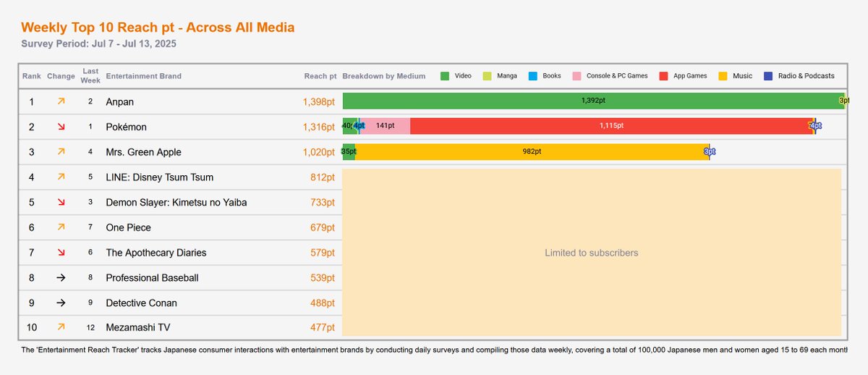Click the up arrow icon for Mezamashi TV

coord(61,327)
